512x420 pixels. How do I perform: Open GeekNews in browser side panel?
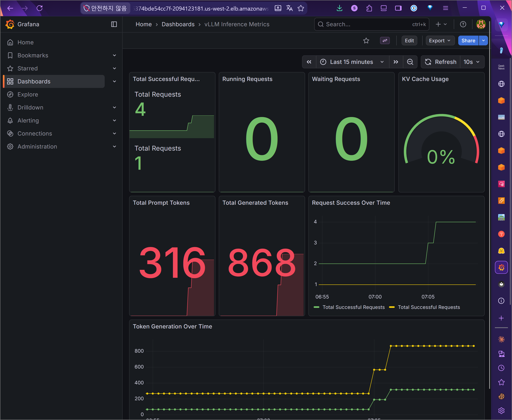tap(501, 67)
